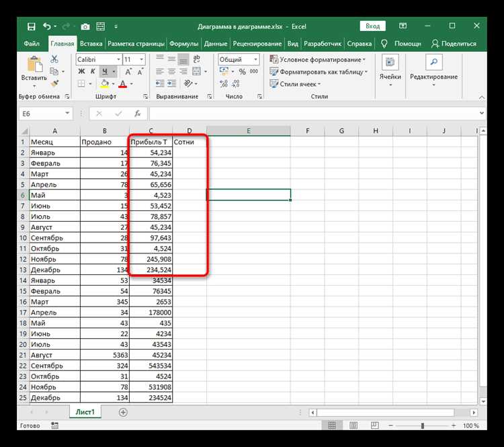
Task: Open the font size 11 dropdown
Action: pyautogui.click(x=141, y=60)
